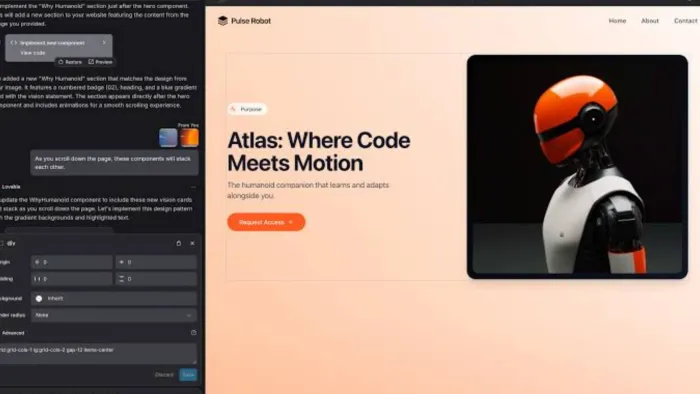Open the orange attached image thumbnail
Screen dimensions: 700x394
pyautogui.click(x=189, y=137)
